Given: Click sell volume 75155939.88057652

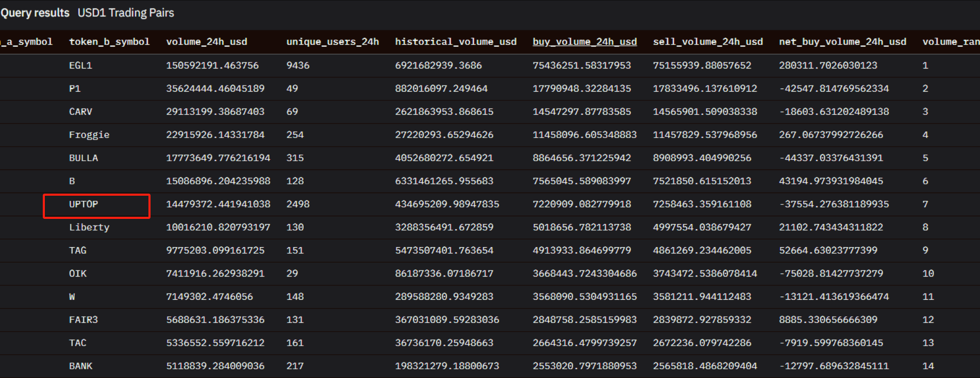Looking at the screenshot, I should (702, 65).
